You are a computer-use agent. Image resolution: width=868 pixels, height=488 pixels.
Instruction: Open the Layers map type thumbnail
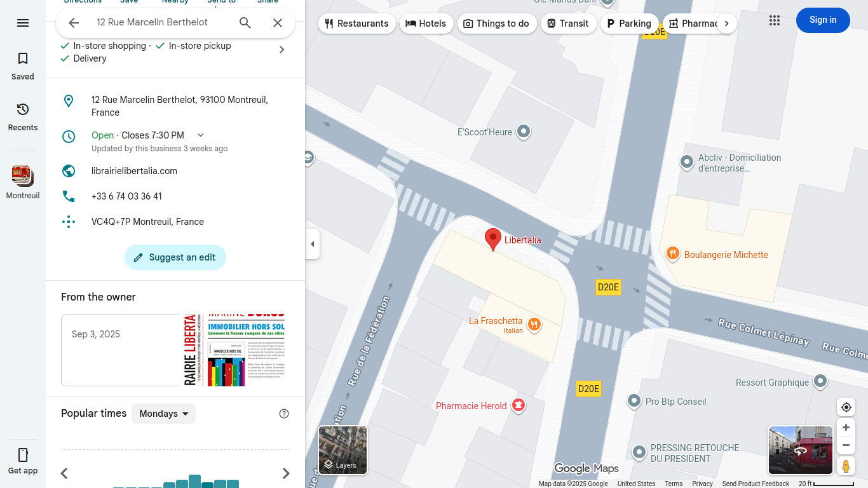coord(342,451)
